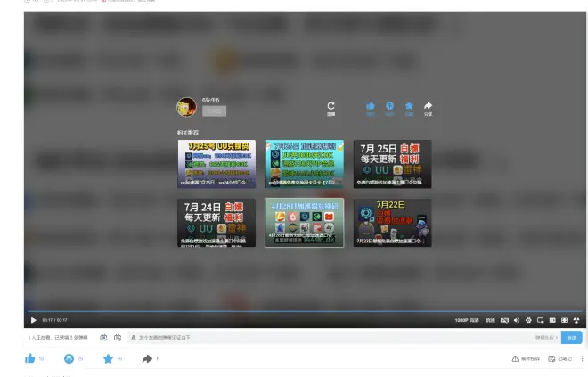This screenshot has width=588, height=377.
Task: Open the 7月24日 recommended video thumbnail
Action: 216,222
